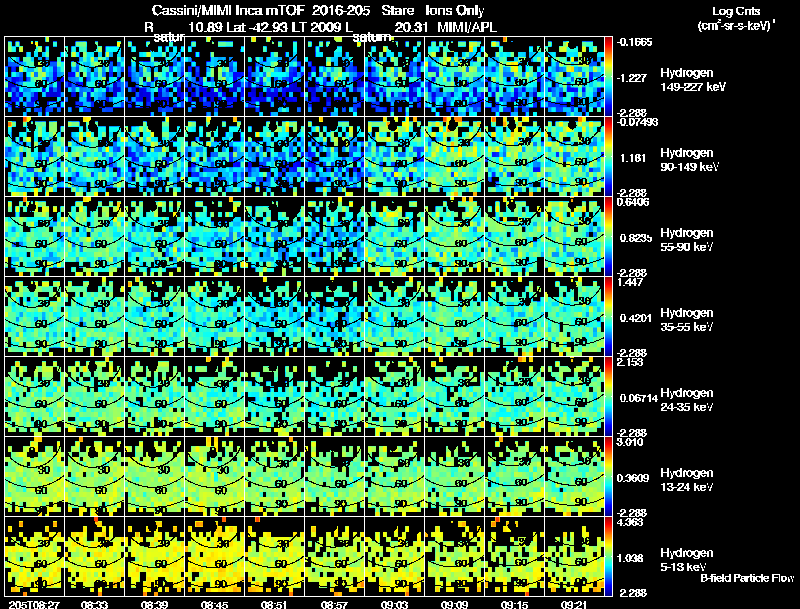Click the Hydrogen 55-90 keV row label
The height and width of the screenshot is (609, 800).
pyautogui.click(x=687, y=240)
